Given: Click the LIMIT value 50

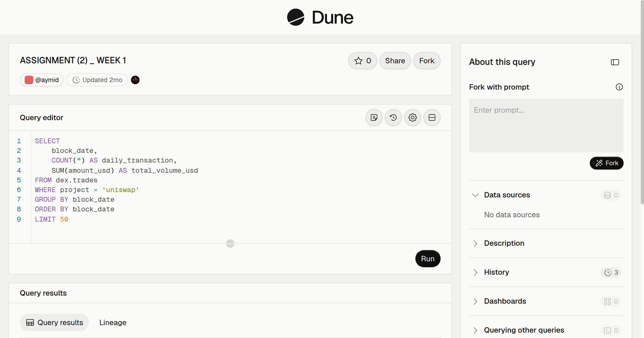Looking at the screenshot, I should pyautogui.click(x=64, y=219).
